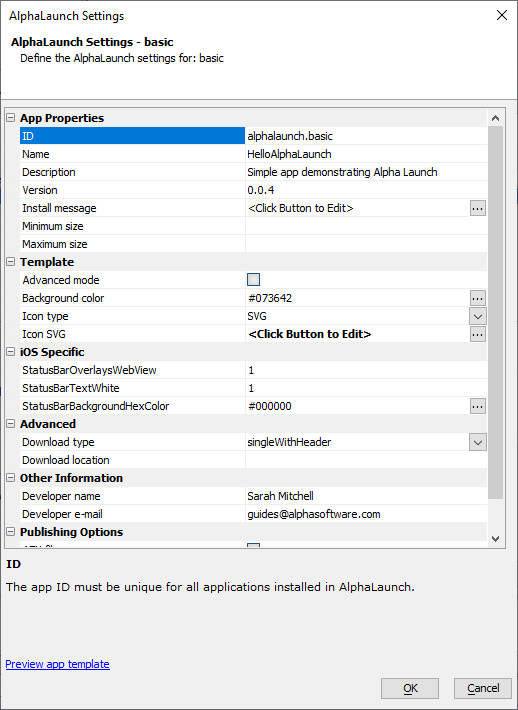This screenshot has height=710, width=518.
Task: Click the Minimum size value field
Action: coord(366,226)
